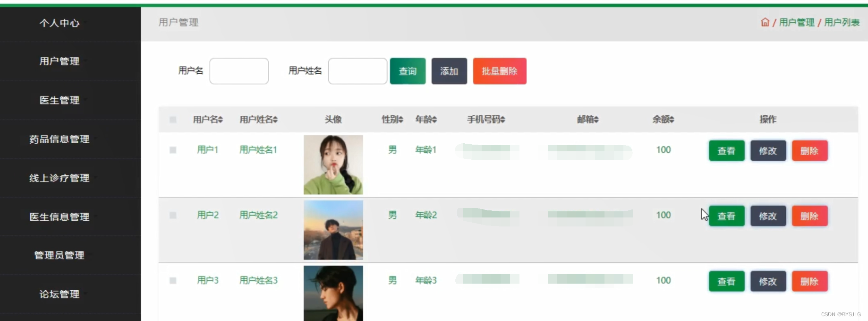Click the 用户姓名1 cell
The width and height of the screenshot is (868, 321).
tap(258, 150)
